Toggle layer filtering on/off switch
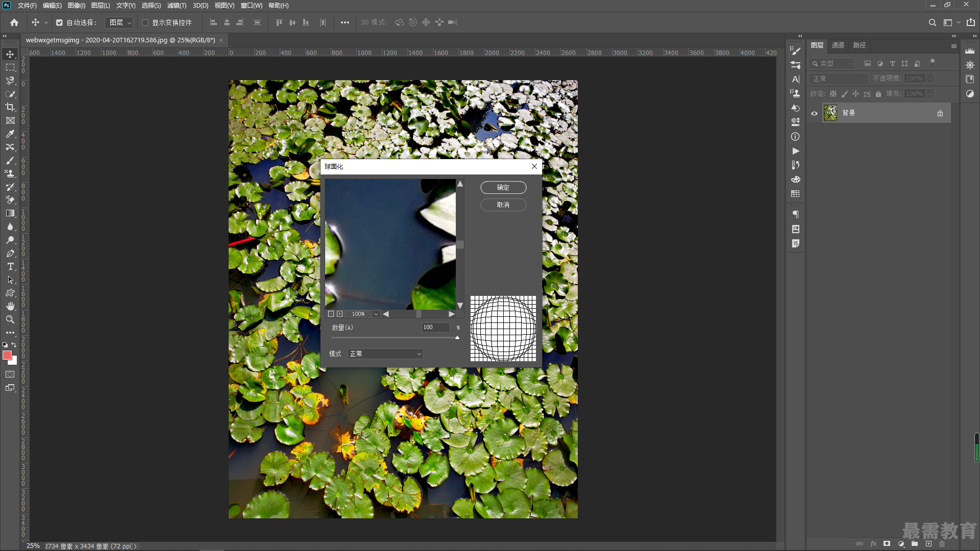 click(932, 62)
